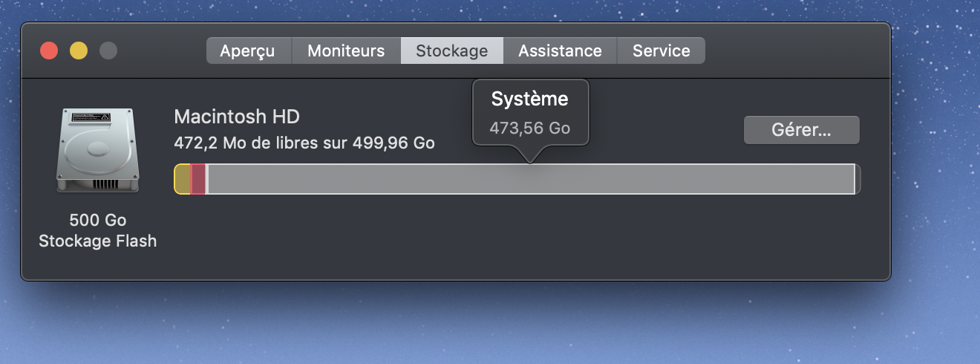
Task: Click the "473,56 Go" tooltip value
Action: click(529, 128)
